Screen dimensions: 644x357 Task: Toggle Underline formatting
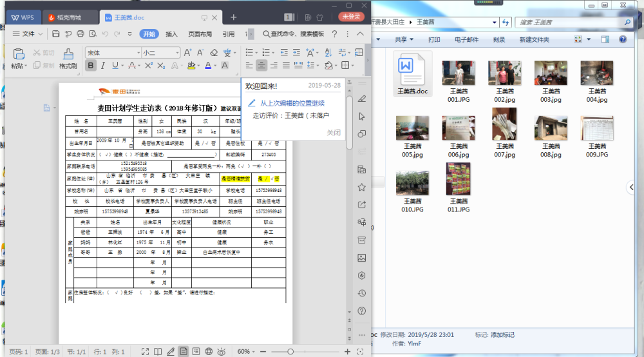pyautogui.click(x=115, y=65)
